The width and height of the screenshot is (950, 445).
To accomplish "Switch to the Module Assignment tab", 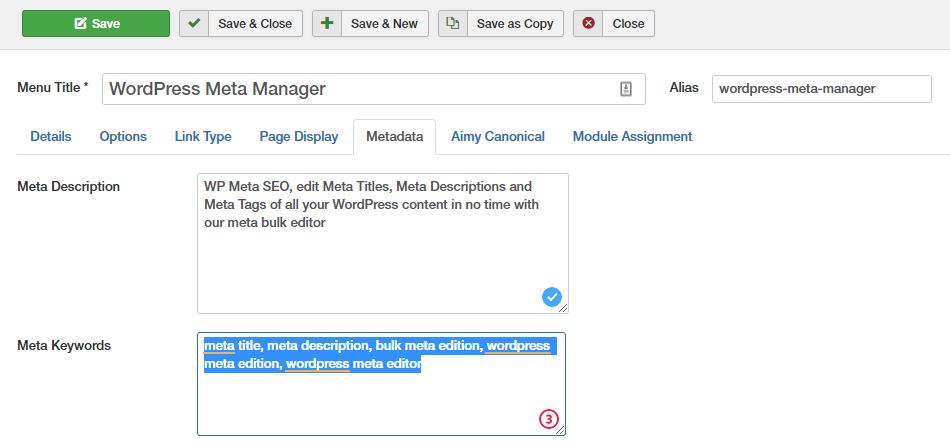I will pyautogui.click(x=633, y=136).
